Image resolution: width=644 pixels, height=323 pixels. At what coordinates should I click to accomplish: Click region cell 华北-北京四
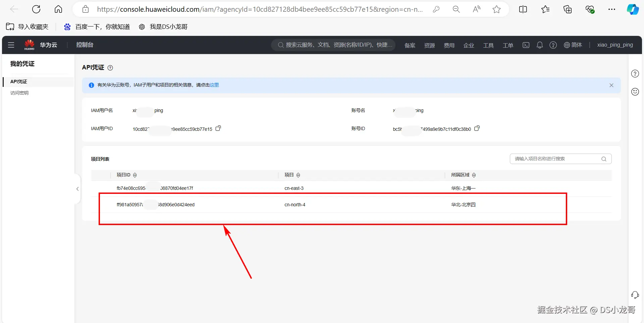464,205
